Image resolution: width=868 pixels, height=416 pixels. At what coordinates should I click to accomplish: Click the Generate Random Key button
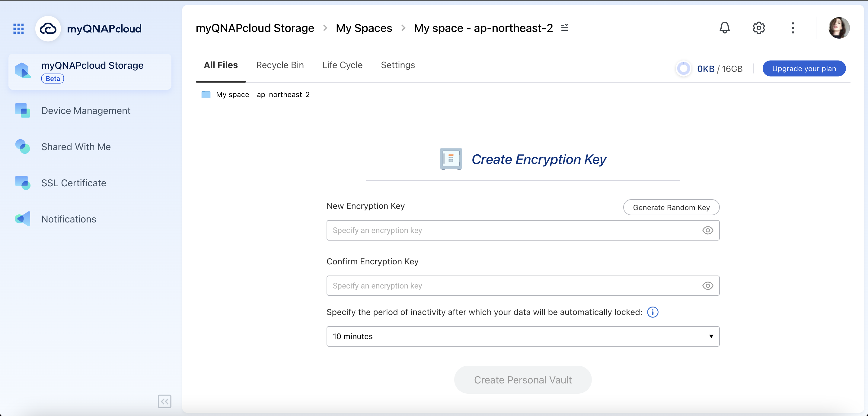point(671,207)
